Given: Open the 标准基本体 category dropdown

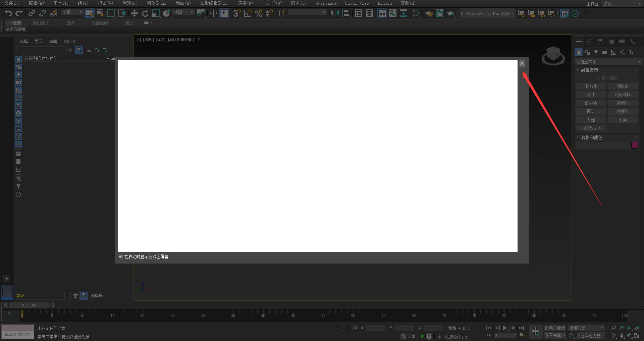Looking at the screenshot, I should click(608, 62).
